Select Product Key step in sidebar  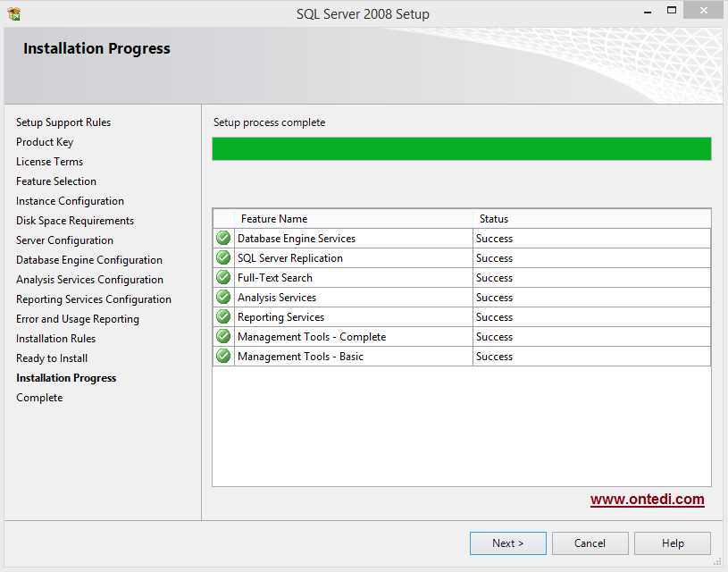pyautogui.click(x=45, y=142)
